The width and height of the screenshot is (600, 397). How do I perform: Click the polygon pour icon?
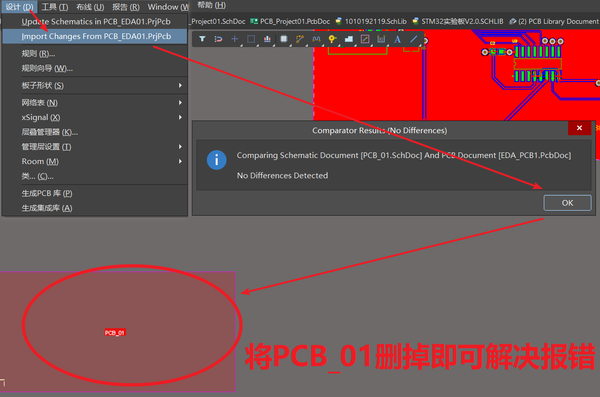(x=349, y=39)
